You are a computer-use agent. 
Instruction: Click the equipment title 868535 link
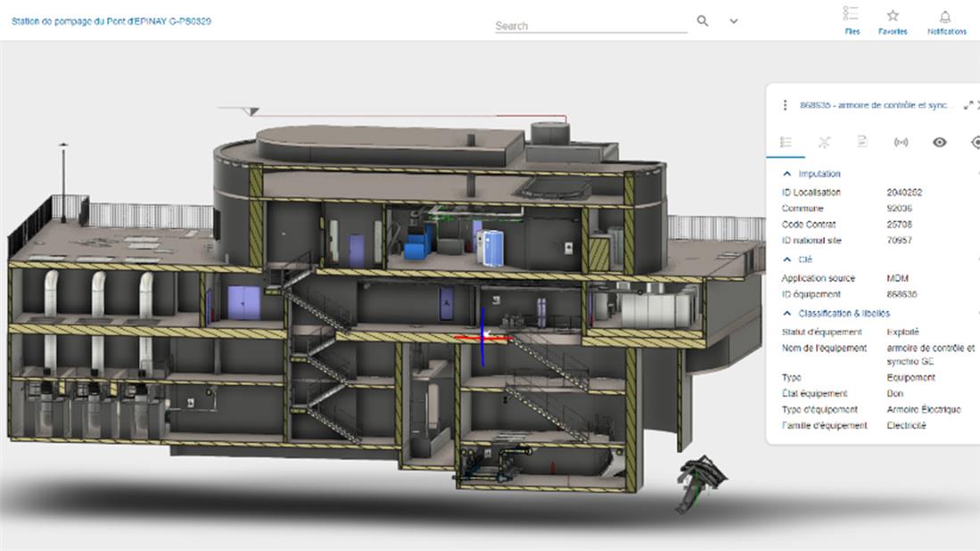(x=876, y=105)
